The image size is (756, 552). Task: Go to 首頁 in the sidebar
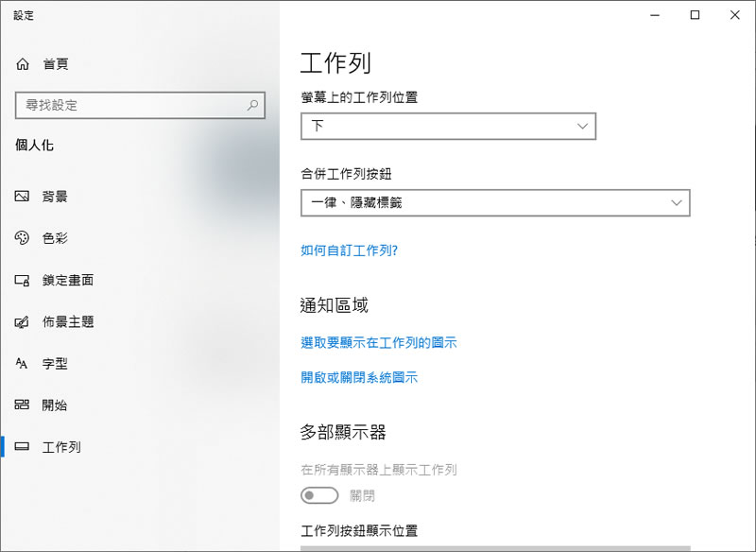(x=56, y=64)
